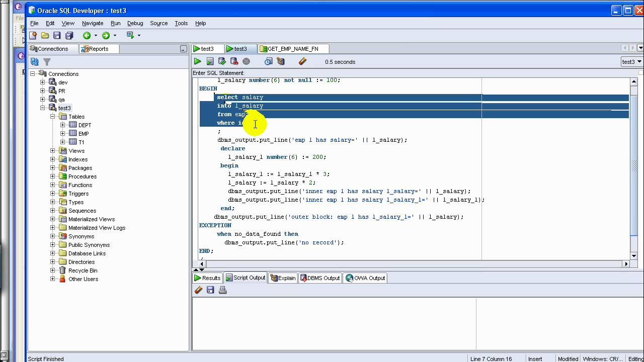
Task: Click the Save All toolbar icon
Action: (69, 35)
